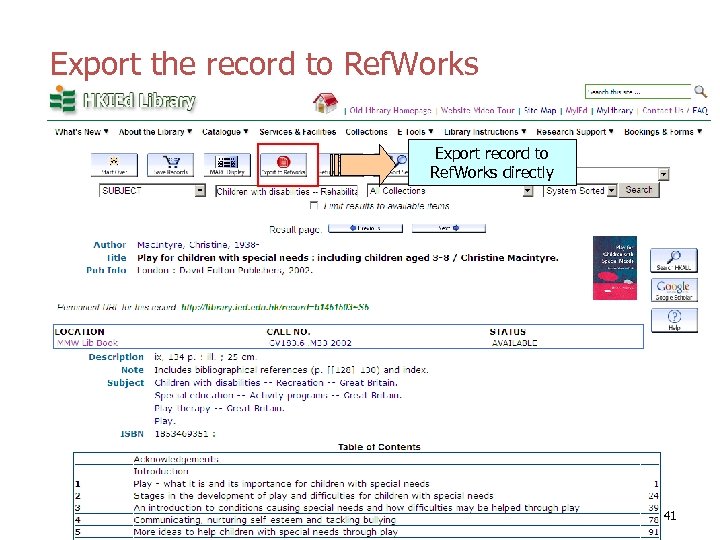Go to the Previous result page
The height and width of the screenshot is (540, 720).
(366, 228)
